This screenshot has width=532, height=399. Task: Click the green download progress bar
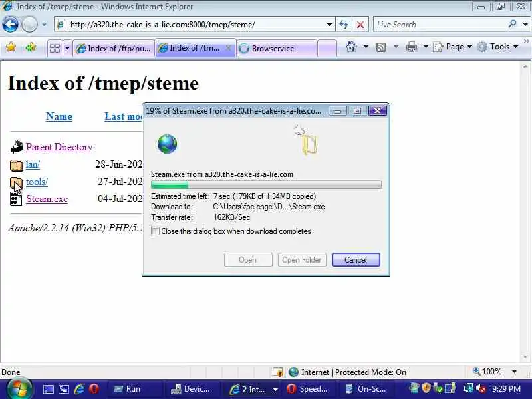267,185
